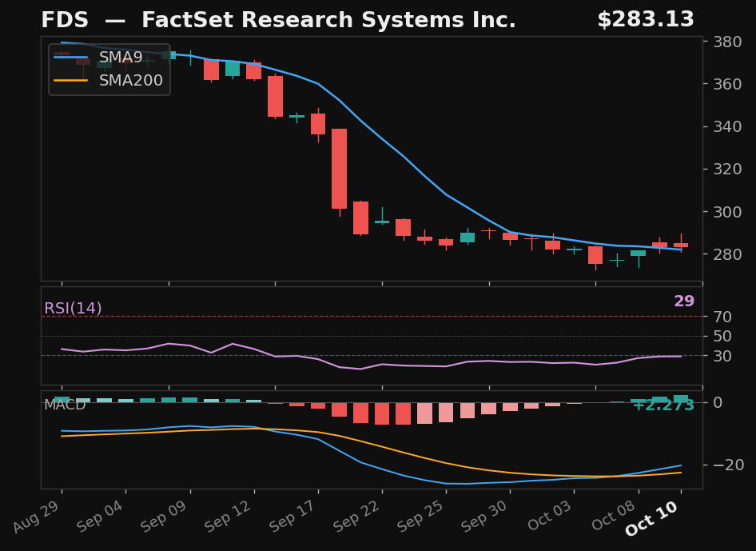Click the MACD histogram value +2.273
Screen dimensions: 756x551
coord(663,405)
